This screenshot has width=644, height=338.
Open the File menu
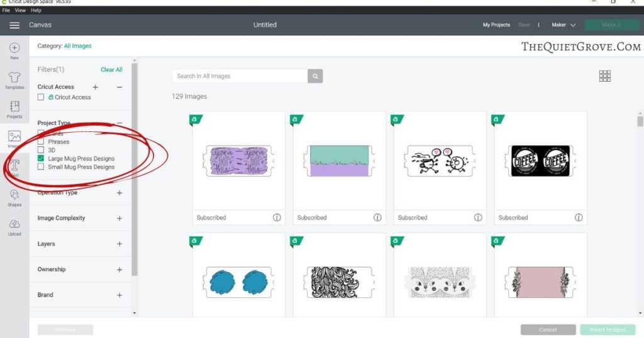click(x=6, y=10)
